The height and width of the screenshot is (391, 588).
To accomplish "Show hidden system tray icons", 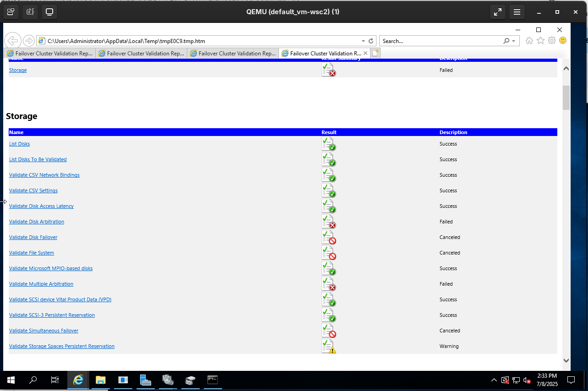I will 494,380.
